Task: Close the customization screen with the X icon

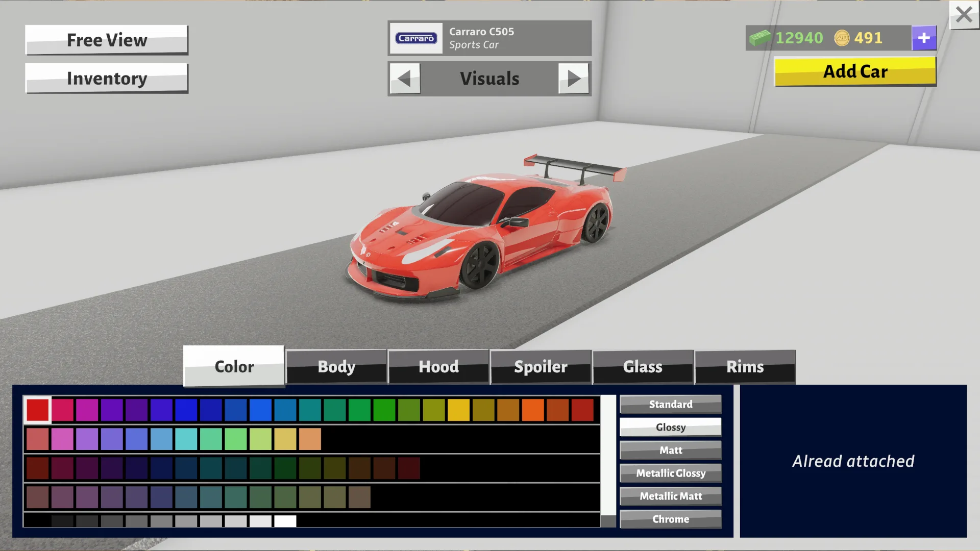Action: tap(964, 14)
